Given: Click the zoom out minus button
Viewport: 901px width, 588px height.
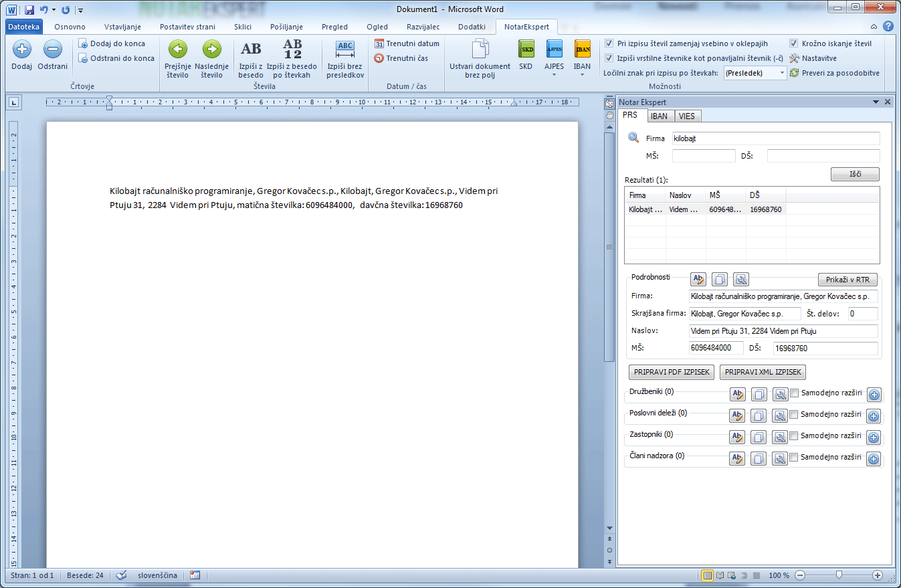Looking at the screenshot, I should 800,575.
